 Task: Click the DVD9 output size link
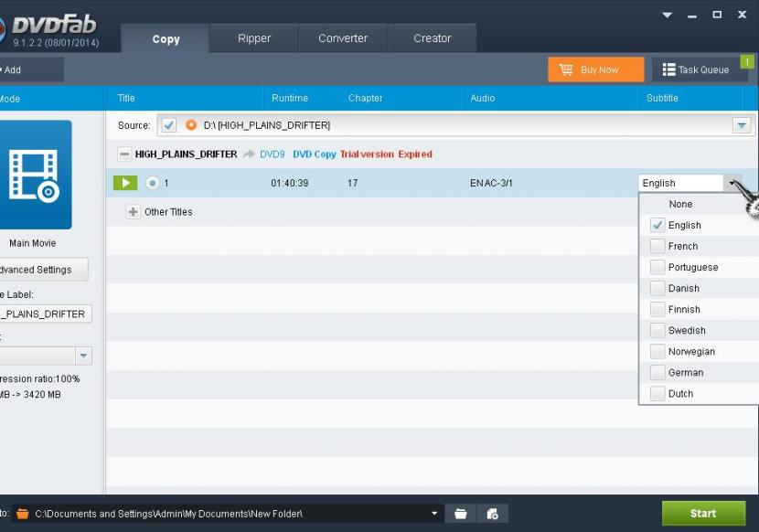pyautogui.click(x=272, y=154)
